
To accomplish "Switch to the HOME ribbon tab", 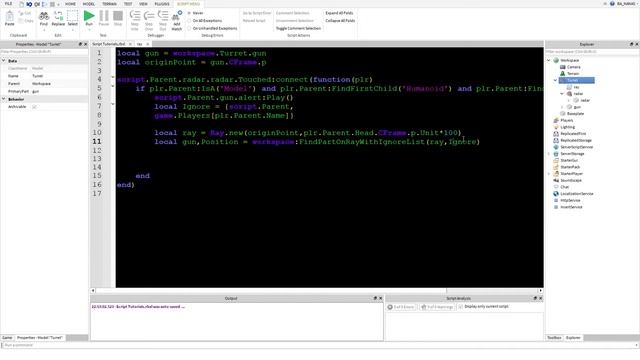I will coord(70,4).
